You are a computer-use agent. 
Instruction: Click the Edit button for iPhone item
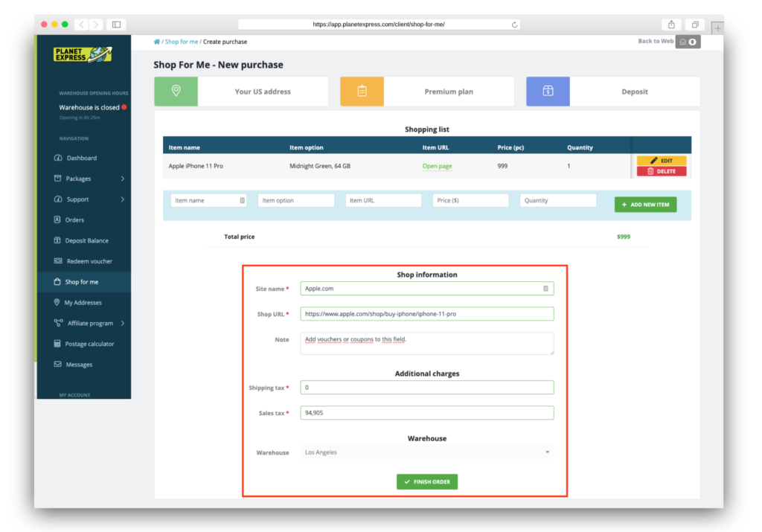tap(662, 160)
